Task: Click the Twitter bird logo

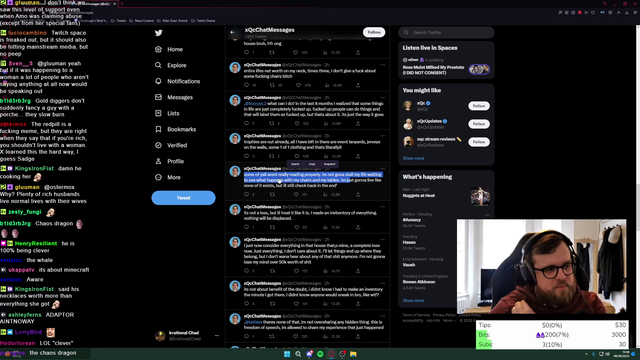Action: [x=159, y=33]
